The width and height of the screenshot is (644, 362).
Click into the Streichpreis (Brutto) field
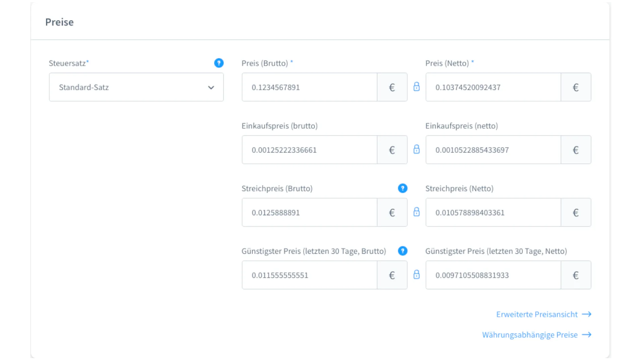click(309, 212)
